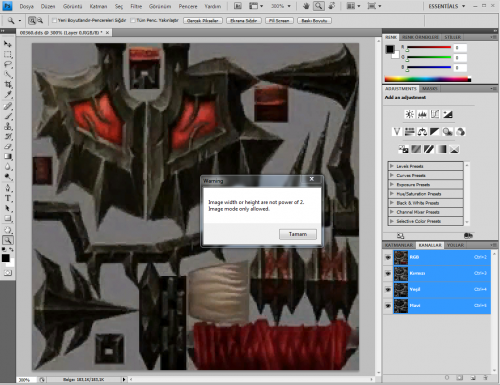Hide the Kırmızı channel eye
This screenshot has width=500, height=385.
(388, 274)
